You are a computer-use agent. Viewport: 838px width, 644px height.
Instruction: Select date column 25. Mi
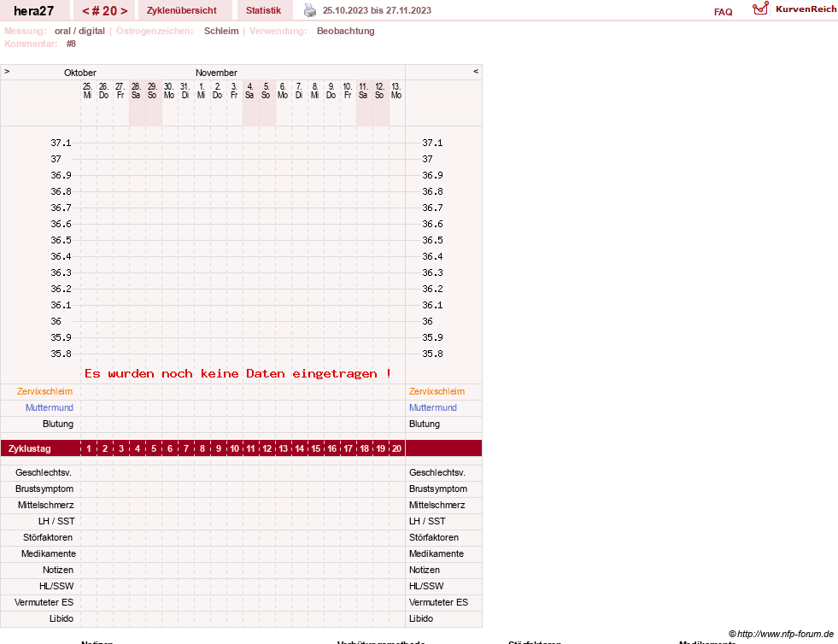pos(88,91)
